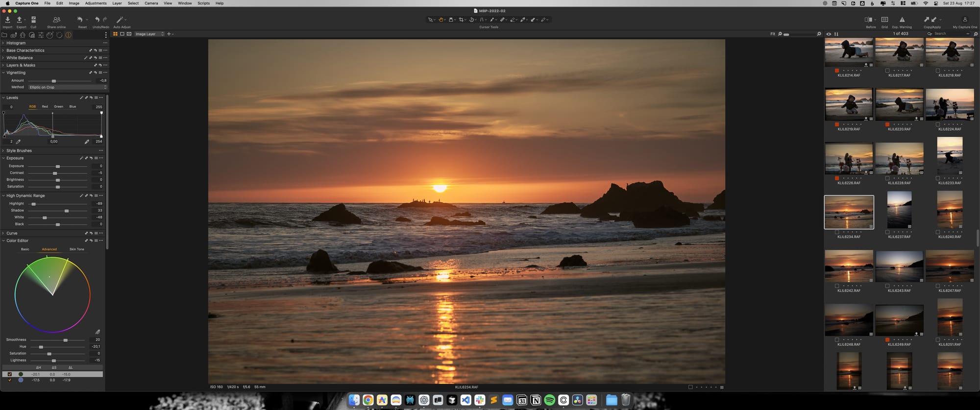This screenshot has height=410, width=980.
Task: Click White Balance picker icon in header
Action: coord(86,58)
